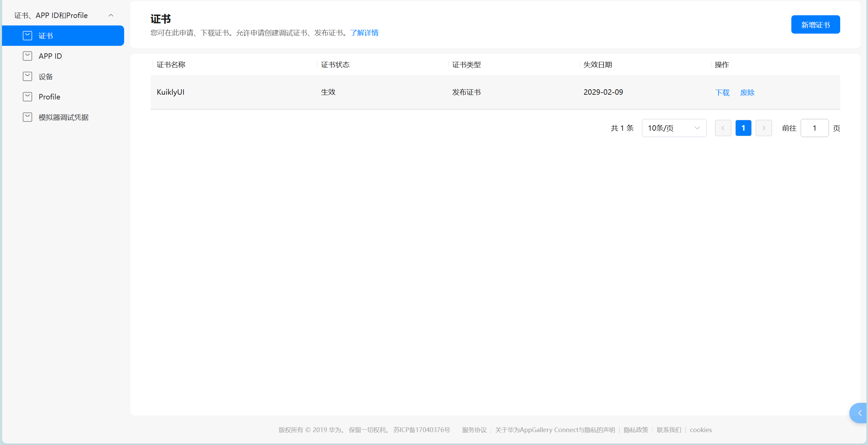Open the 隐私政策 footer link
The height and width of the screenshot is (445, 868).
(636, 430)
